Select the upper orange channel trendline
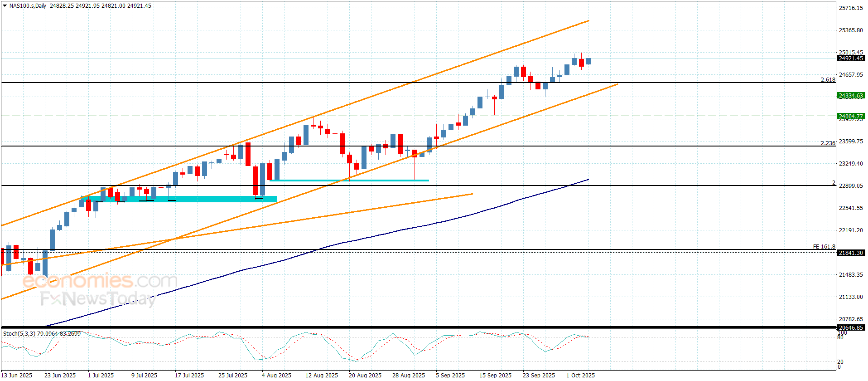Viewport: 868px width, 381px height. click(294, 123)
